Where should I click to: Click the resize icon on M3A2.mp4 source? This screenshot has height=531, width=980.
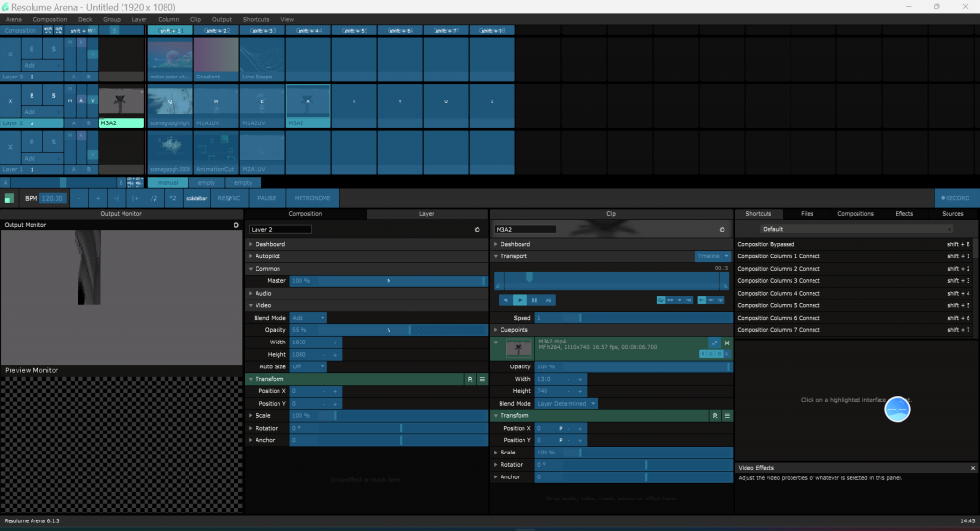[714, 343]
